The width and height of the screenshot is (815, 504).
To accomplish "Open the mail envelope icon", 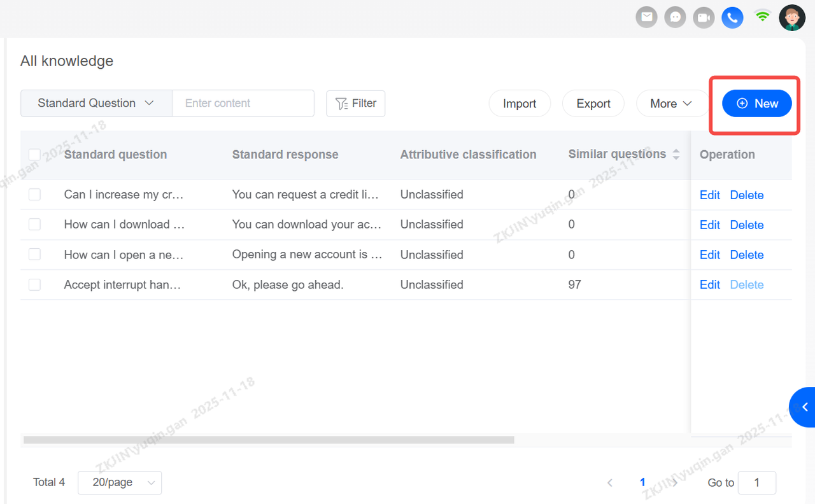I will point(647,17).
